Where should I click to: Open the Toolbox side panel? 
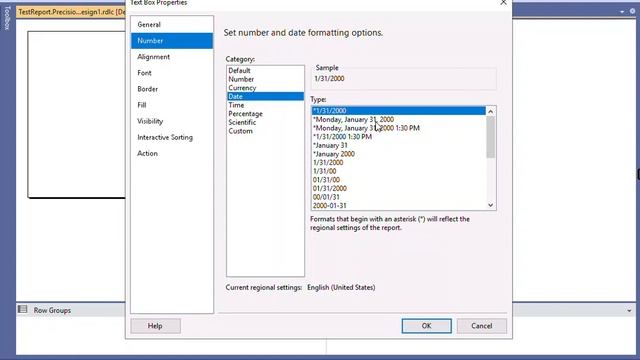click(7, 18)
